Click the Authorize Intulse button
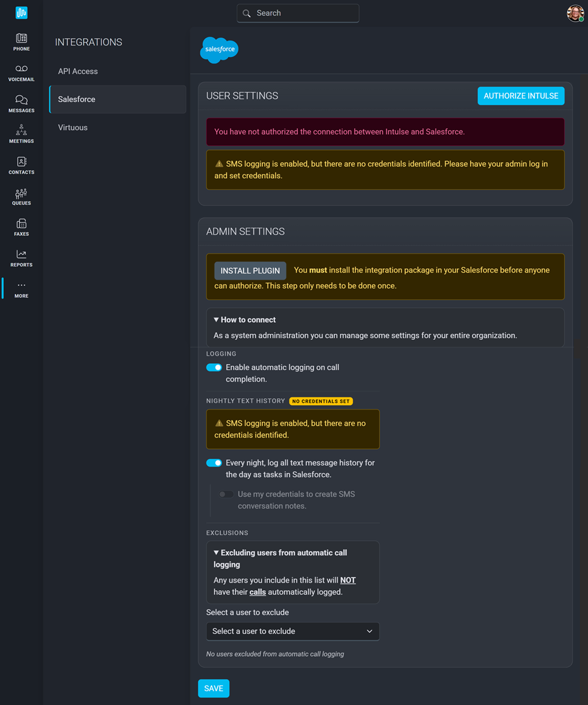588x705 pixels. 521,96
